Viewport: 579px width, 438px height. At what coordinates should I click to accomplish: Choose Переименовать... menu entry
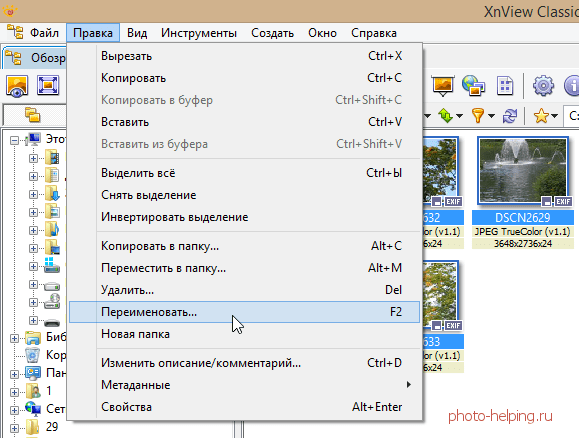[x=244, y=312]
